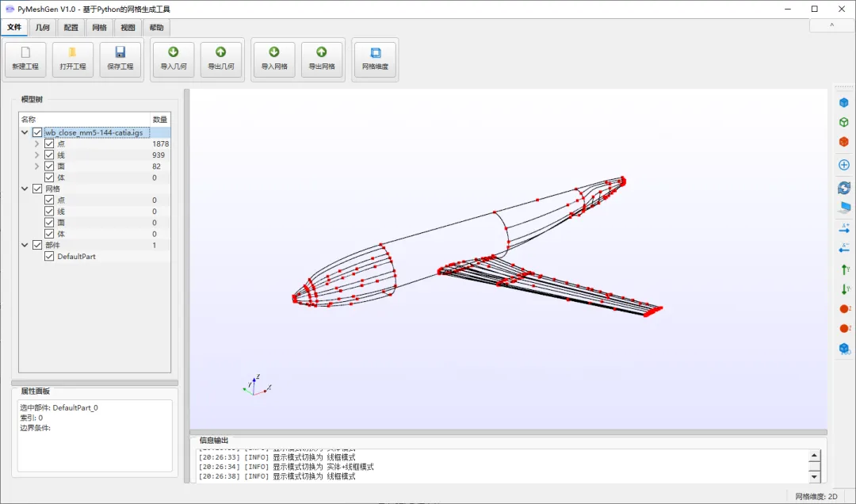This screenshot has width=856, height=504.
Task: Click the 信息输出 panel title
Action: pos(214,440)
